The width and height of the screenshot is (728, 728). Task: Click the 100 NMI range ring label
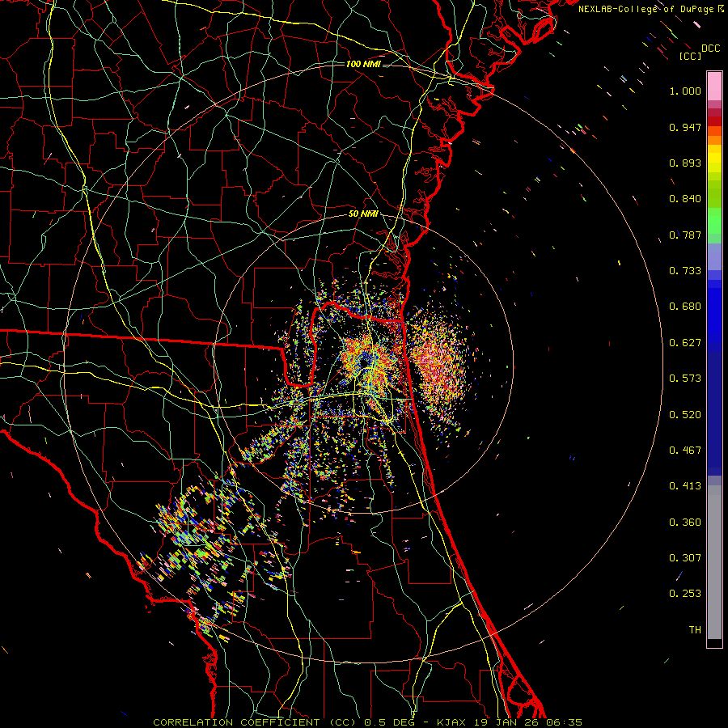coord(363,64)
